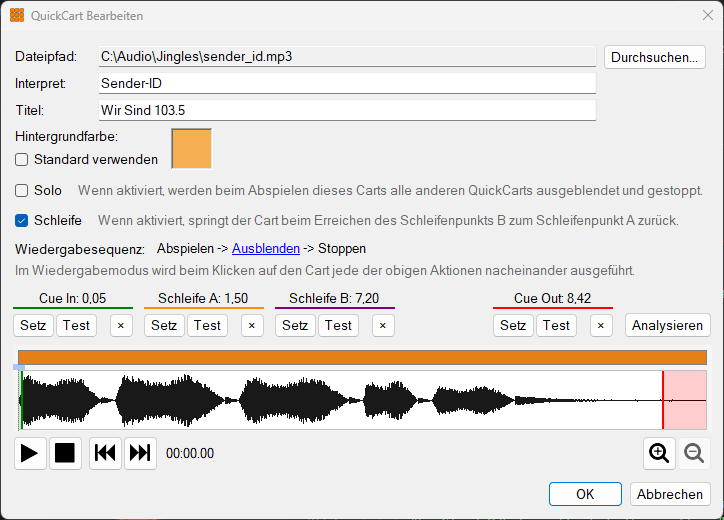
Task: Click the Durchsuchen... button
Action: [654, 57]
